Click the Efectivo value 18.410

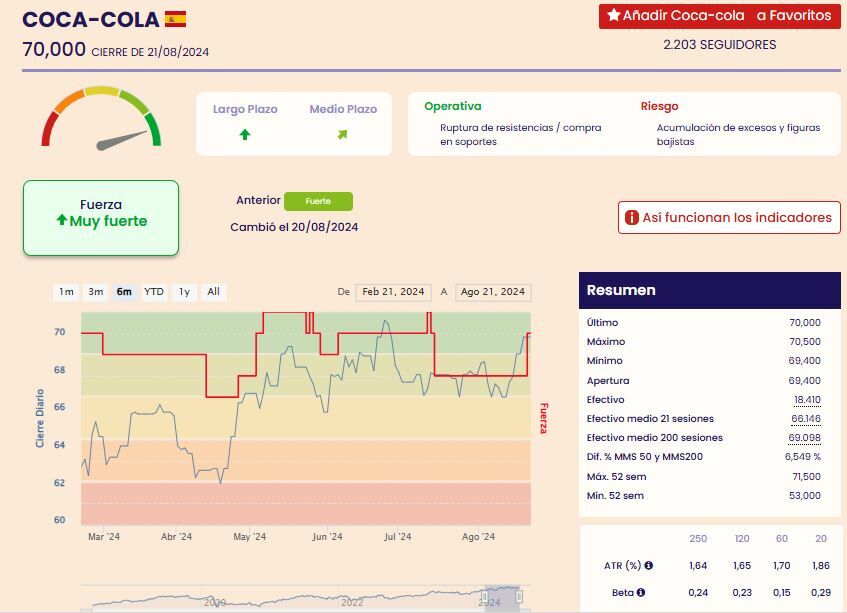[x=807, y=400]
